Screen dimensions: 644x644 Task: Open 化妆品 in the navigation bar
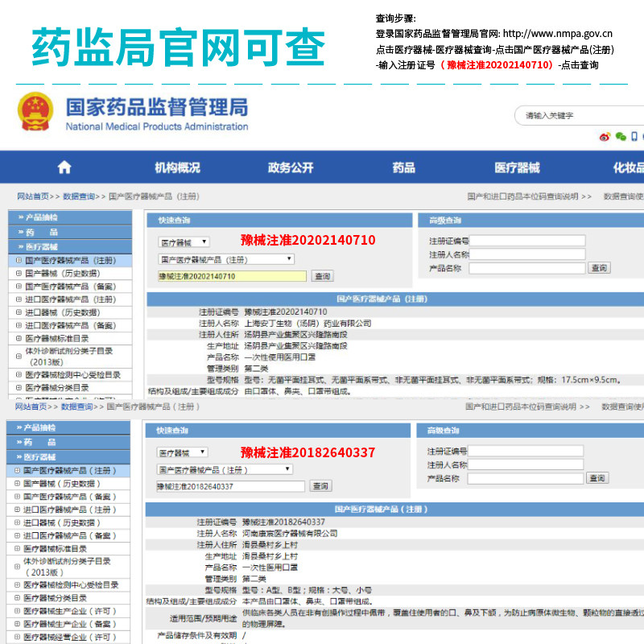coord(629,167)
